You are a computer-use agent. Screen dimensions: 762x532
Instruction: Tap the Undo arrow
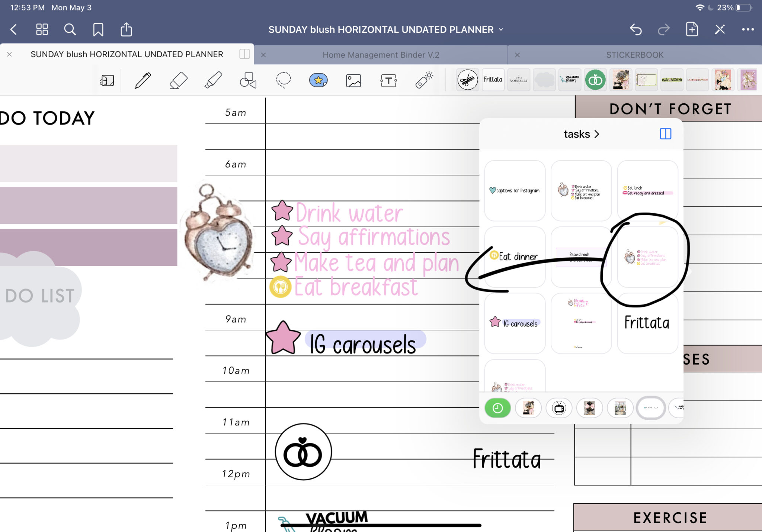click(636, 29)
